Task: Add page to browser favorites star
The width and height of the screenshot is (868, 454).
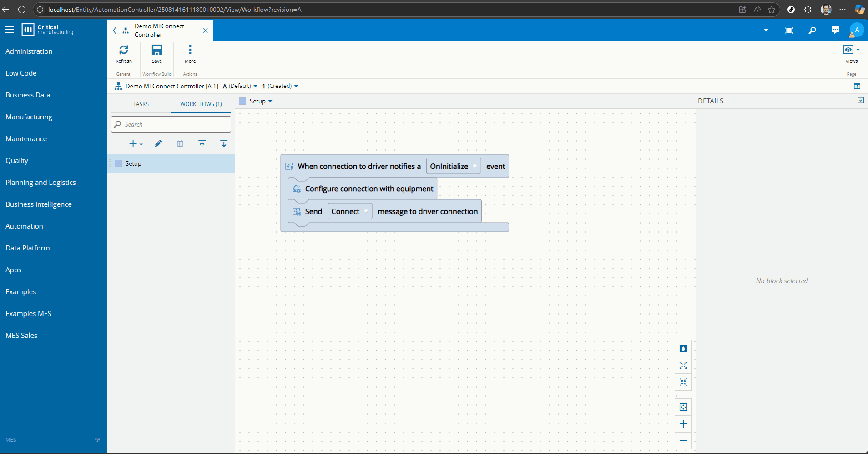Action: click(x=772, y=10)
